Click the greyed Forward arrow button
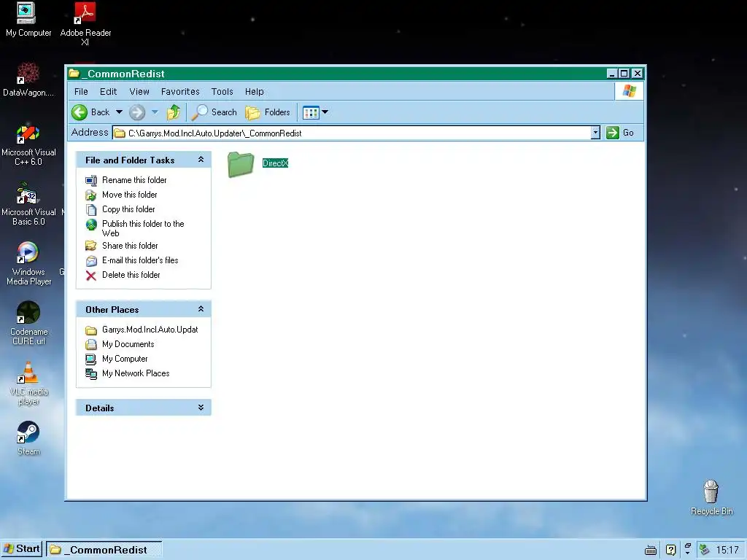Screen dimensions: 747x560 point(137,112)
